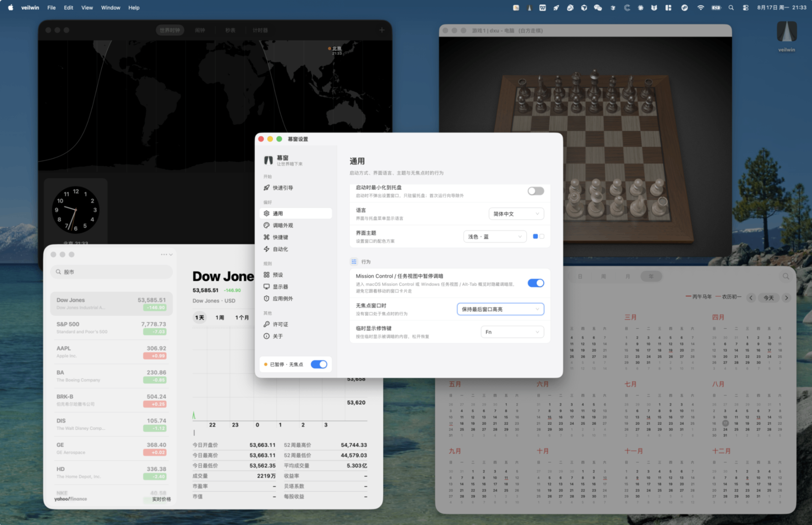Select the AAPL row in Stocks

tap(111, 352)
